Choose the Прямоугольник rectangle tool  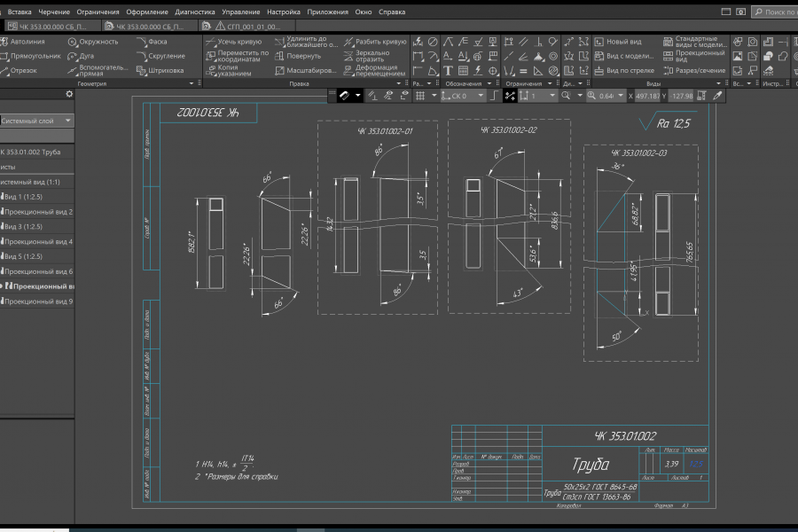pyautogui.click(x=30, y=56)
